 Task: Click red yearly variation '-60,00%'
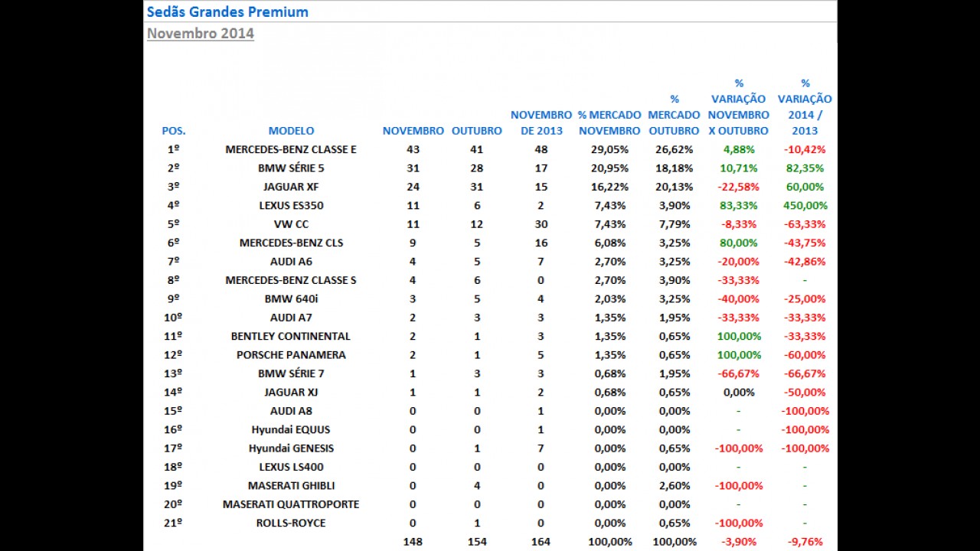click(805, 355)
